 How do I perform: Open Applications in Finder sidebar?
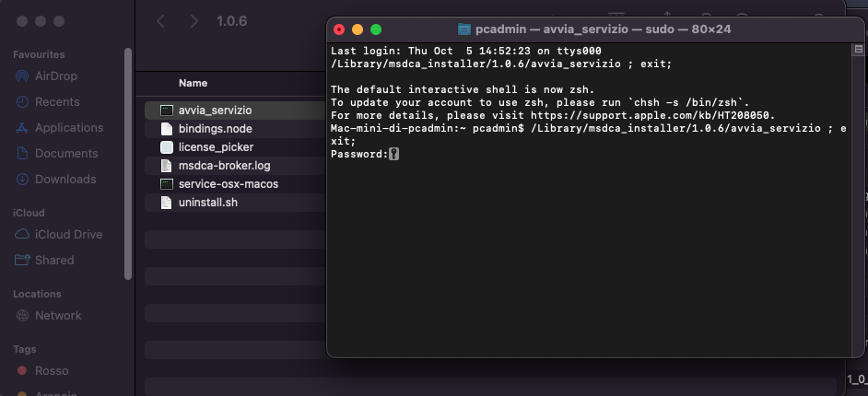(x=59, y=128)
